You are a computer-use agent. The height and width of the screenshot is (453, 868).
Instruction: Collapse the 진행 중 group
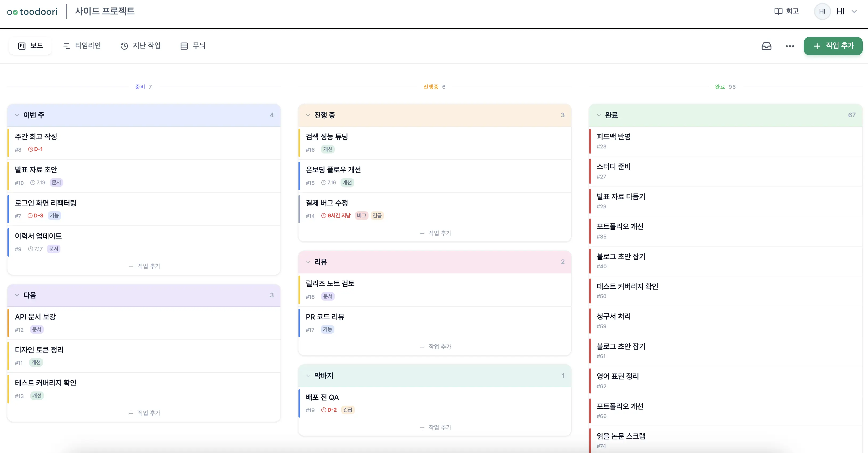[x=308, y=115]
